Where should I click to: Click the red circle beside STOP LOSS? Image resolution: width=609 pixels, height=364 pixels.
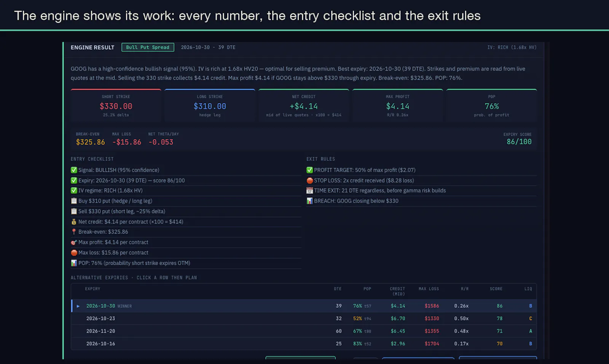(x=309, y=180)
